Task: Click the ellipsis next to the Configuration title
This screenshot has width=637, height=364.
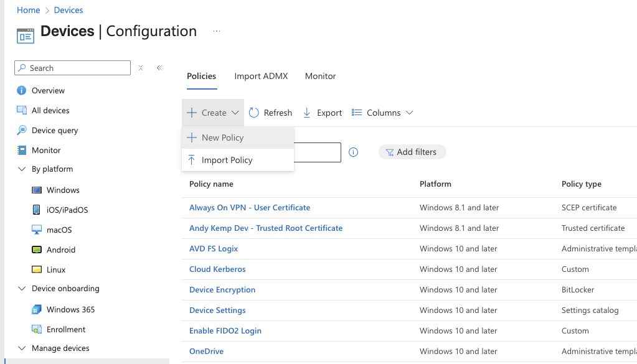Action: pyautogui.click(x=217, y=31)
